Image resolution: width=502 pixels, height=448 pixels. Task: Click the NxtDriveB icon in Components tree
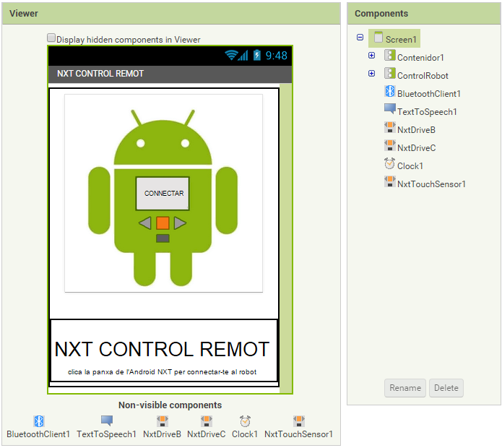coord(389,127)
